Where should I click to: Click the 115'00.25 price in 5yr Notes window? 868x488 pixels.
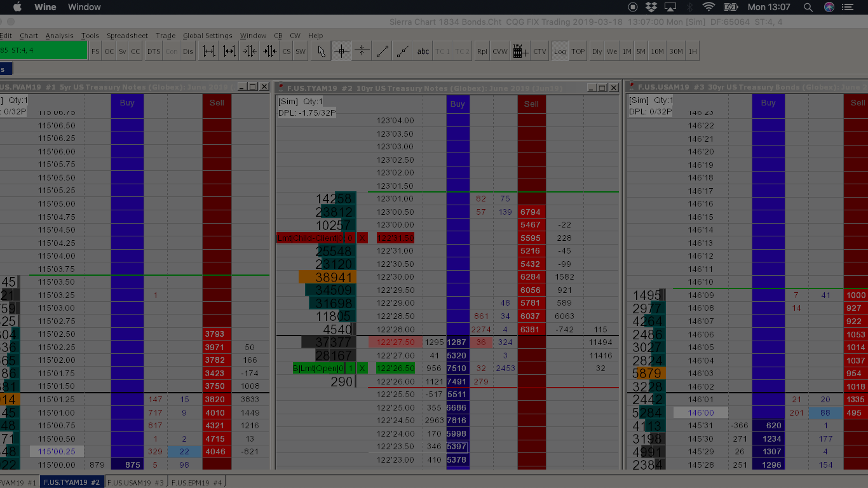pyautogui.click(x=57, y=452)
